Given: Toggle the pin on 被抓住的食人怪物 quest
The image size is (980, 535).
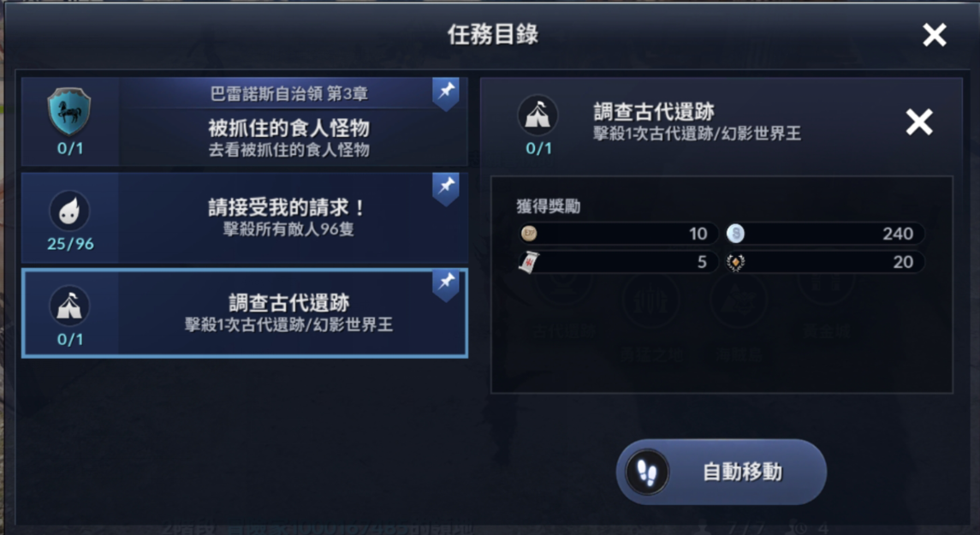Looking at the screenshot, I should [446, 93].
